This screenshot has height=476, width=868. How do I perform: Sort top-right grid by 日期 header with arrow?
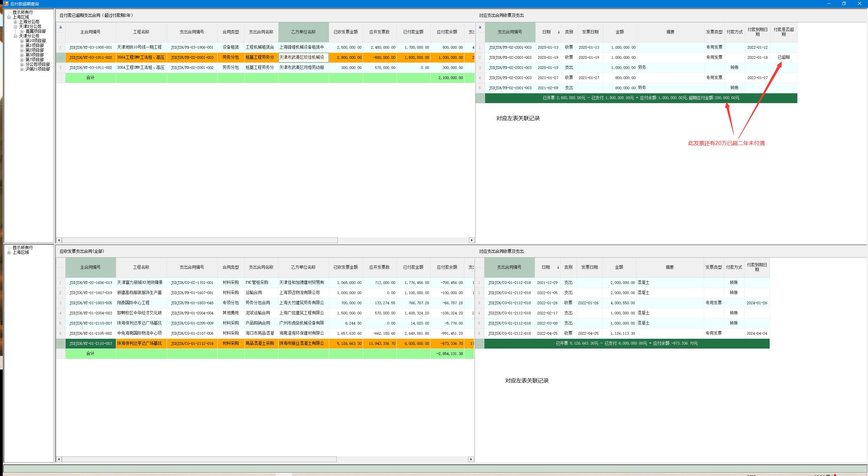(x=548, y=32)
